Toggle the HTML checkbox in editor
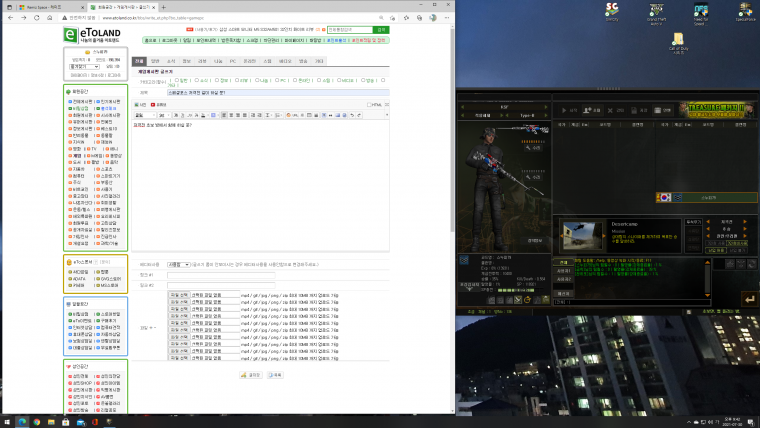760x428 pixels. click(x=369, y=105)
